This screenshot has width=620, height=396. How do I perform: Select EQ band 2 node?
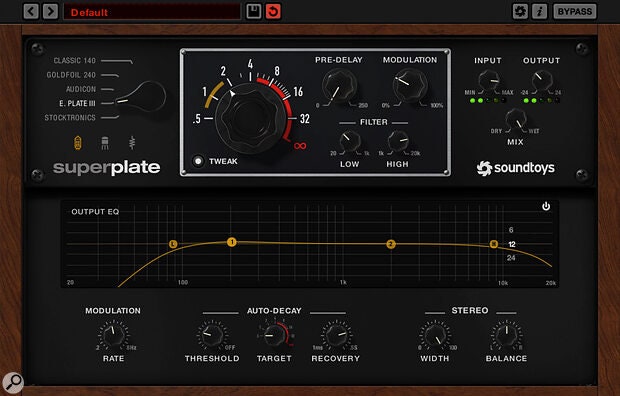pyautogui.click(x=391, y=244)
